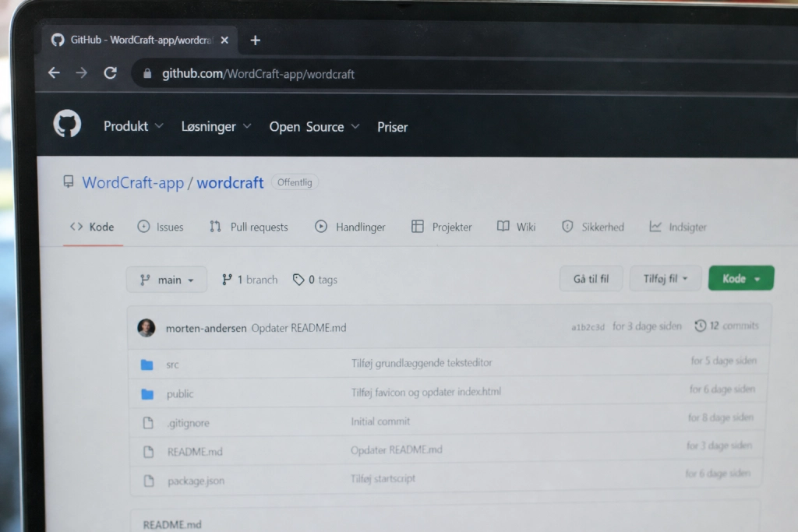Screen dimensions: 798x532
Task: Click the public folder icon
Action: pyautogui.click(x=147, y=393)
